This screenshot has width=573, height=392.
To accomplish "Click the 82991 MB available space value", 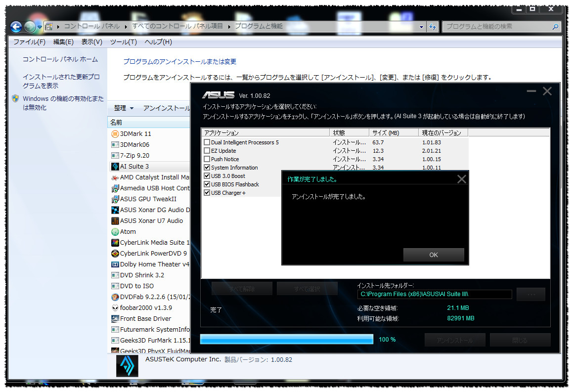I will tap(460, 318).
